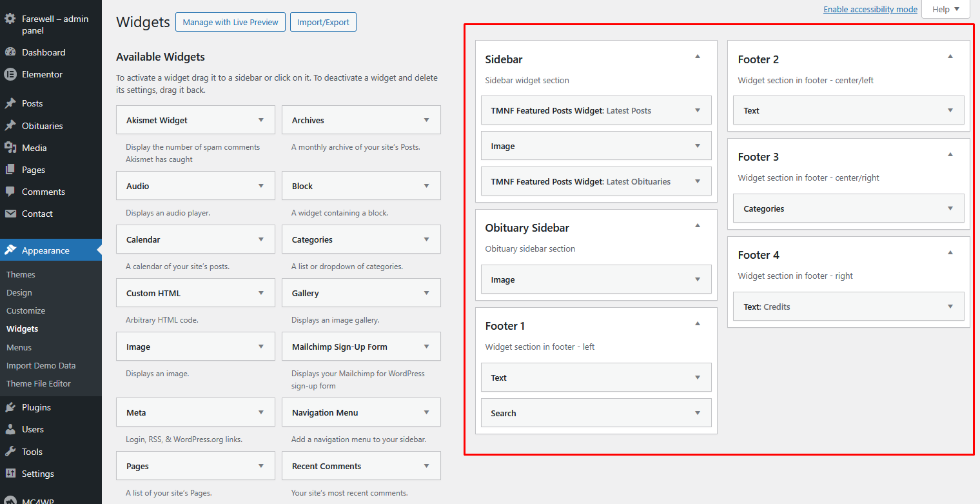Screen dimensions: 980x504
Task: Collapse the Sidebar widget area
Action: tap(697, 57)
